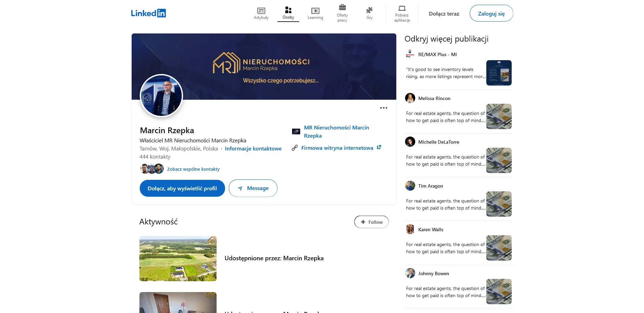
Task: Open Marcin Rzepka's profile photo
Action: (161, 96)
